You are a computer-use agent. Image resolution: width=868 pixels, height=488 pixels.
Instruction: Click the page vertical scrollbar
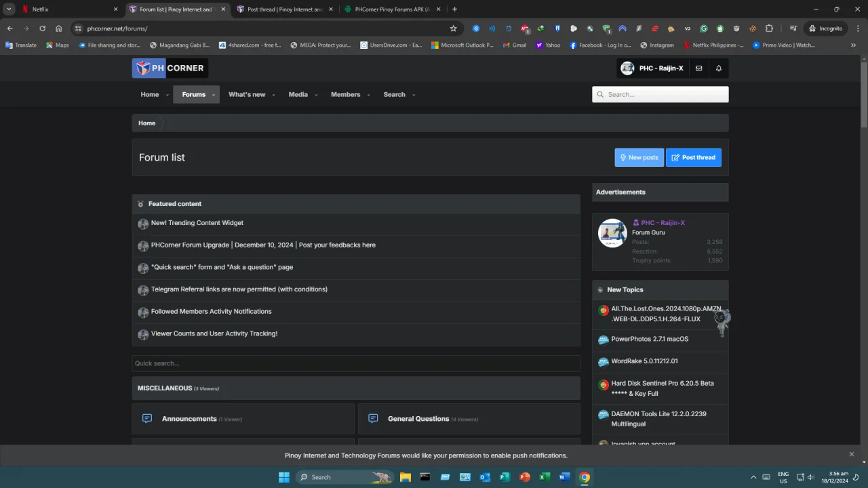tap(864, 94)
